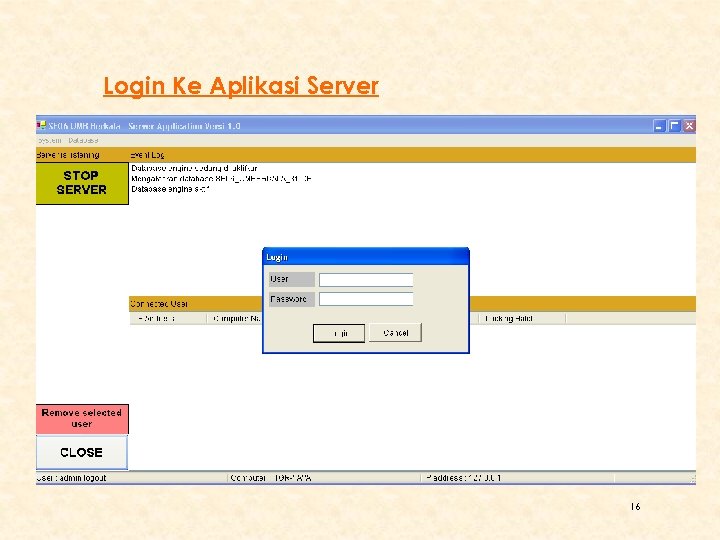Click the slide title "Login Ke Aplikasi Server"
This screenshot has height=540, width=720.
coord(241,86)
